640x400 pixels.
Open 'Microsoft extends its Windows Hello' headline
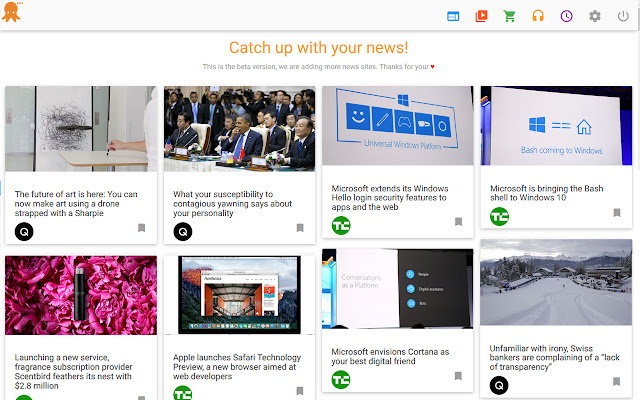pos(390,198)
